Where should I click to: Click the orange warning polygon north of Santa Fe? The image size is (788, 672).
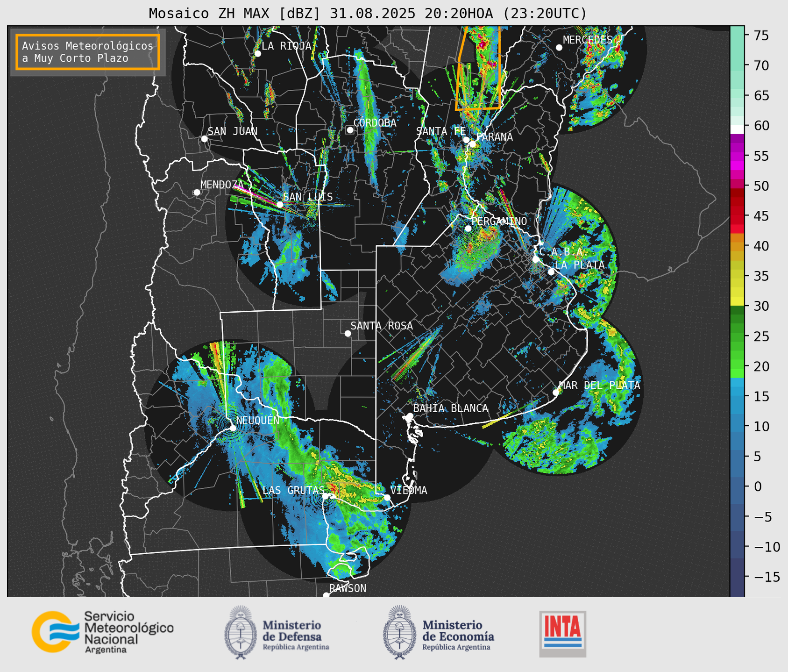coord(478,68)
